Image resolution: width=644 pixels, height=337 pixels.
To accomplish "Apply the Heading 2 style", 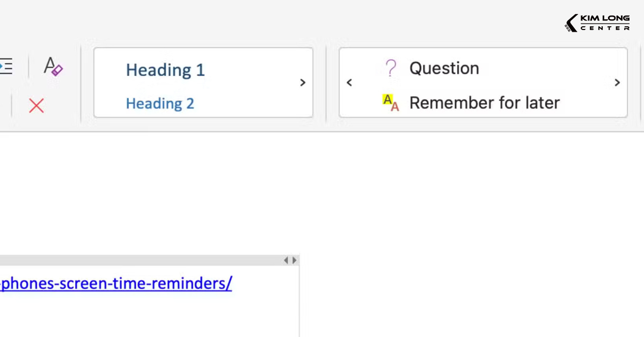I will (160, 103).
